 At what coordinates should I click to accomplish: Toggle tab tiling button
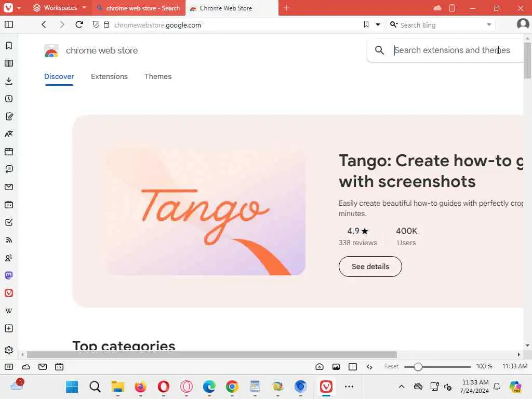(353, 367)
